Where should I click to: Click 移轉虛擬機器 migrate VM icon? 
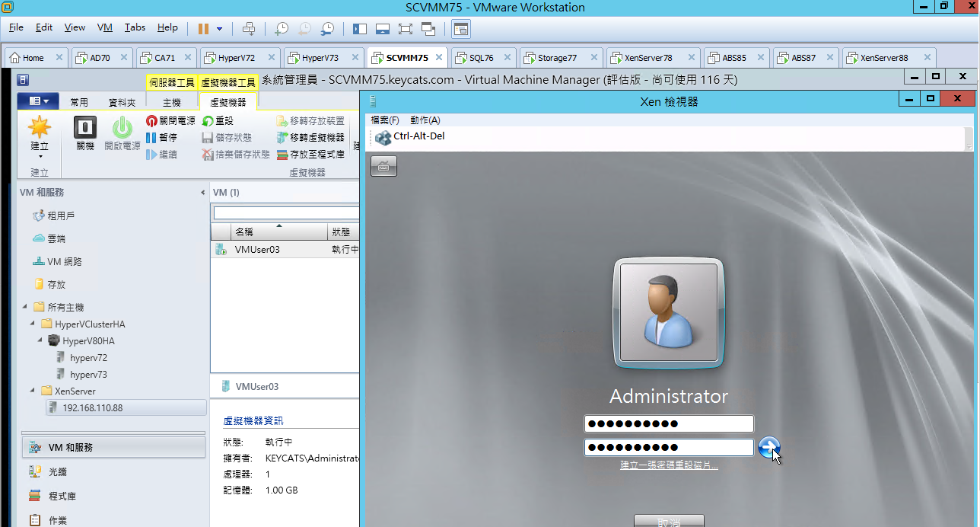(282, 138)
